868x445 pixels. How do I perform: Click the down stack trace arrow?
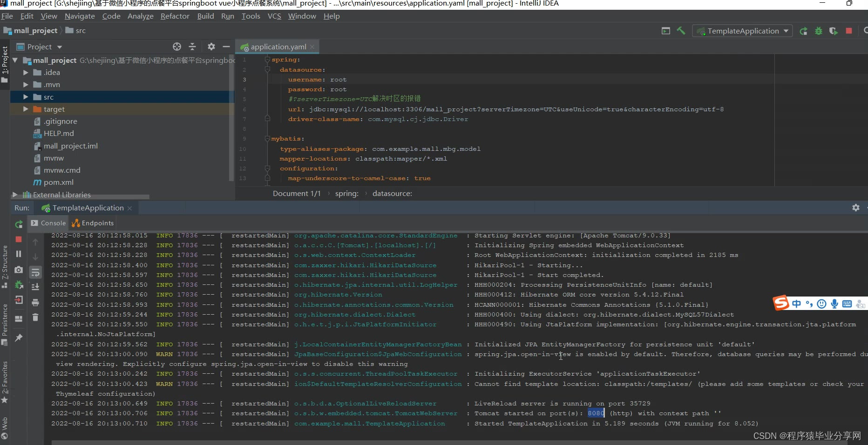[35, 257]
